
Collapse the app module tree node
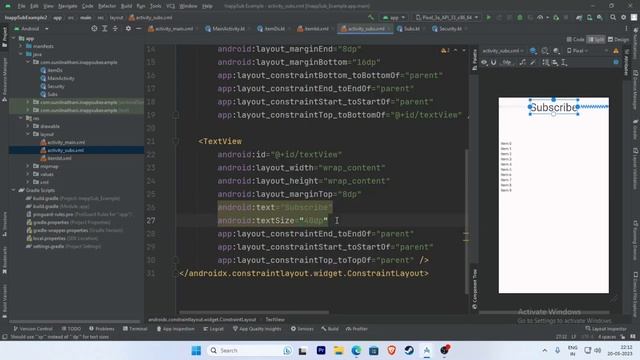(x=14, y=38)
